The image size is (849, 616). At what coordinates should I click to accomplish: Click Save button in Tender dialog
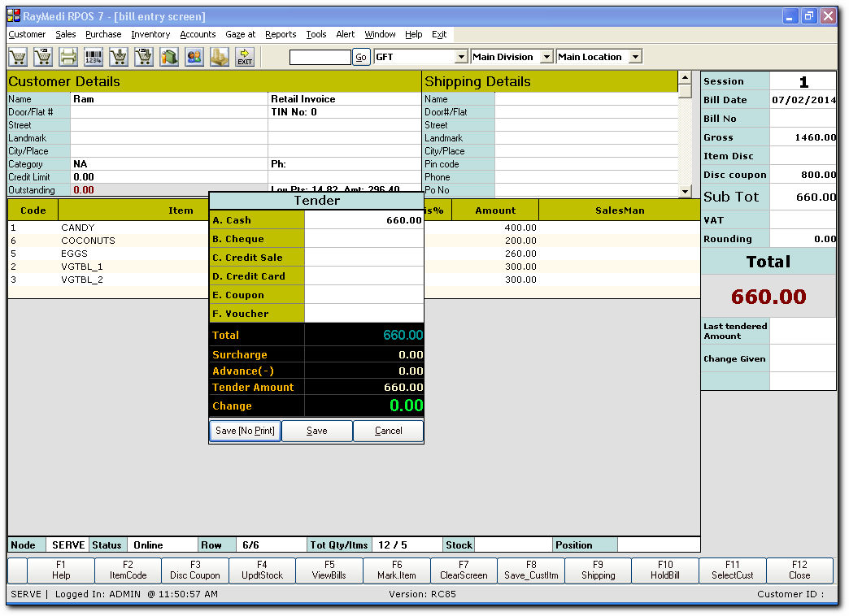(317, 431)
